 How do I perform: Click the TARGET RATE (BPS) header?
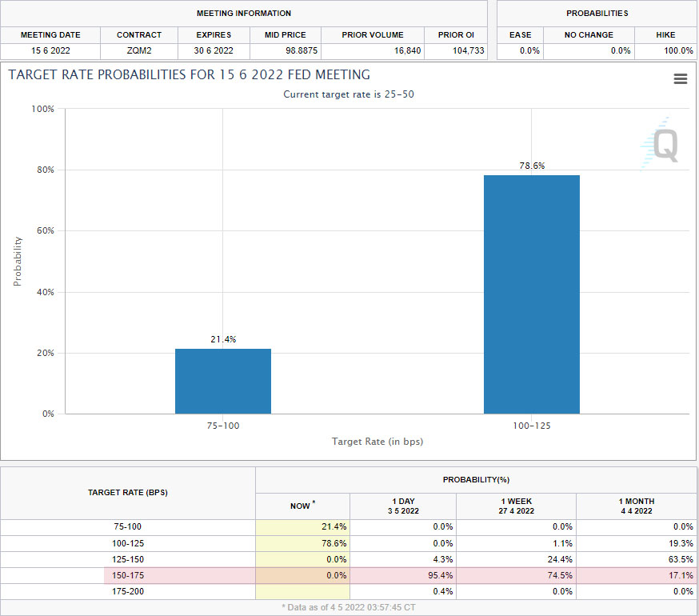pos(128,493)
